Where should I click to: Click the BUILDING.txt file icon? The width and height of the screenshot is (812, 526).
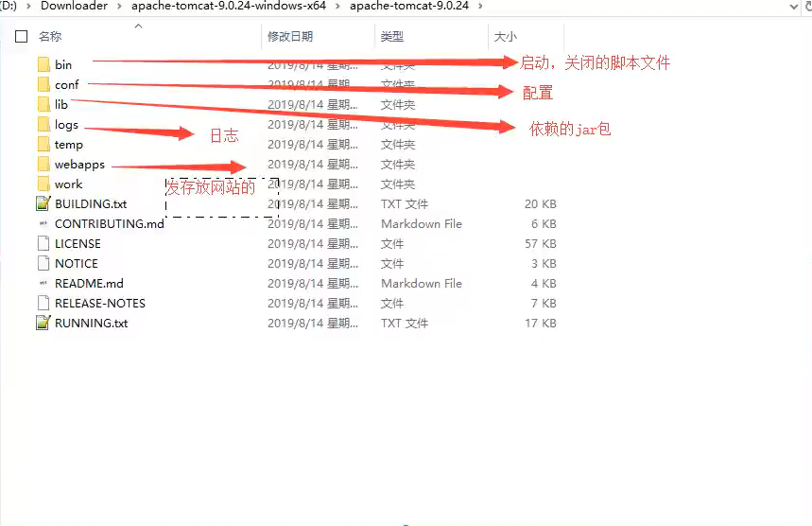pos(43,203)
